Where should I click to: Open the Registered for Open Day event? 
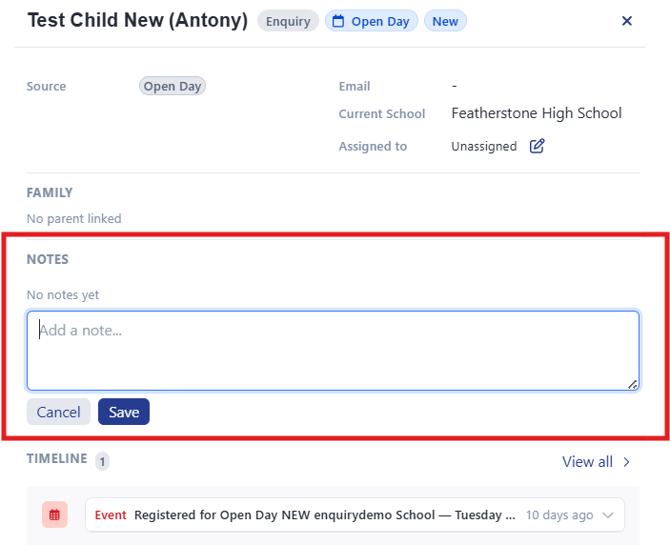click(325, 515)
